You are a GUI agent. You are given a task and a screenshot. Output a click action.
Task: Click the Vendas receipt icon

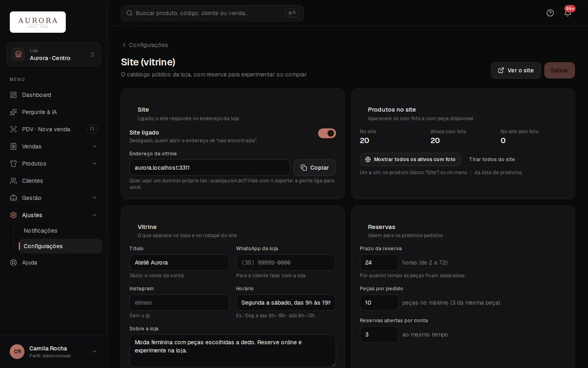(x=13, y=146)
